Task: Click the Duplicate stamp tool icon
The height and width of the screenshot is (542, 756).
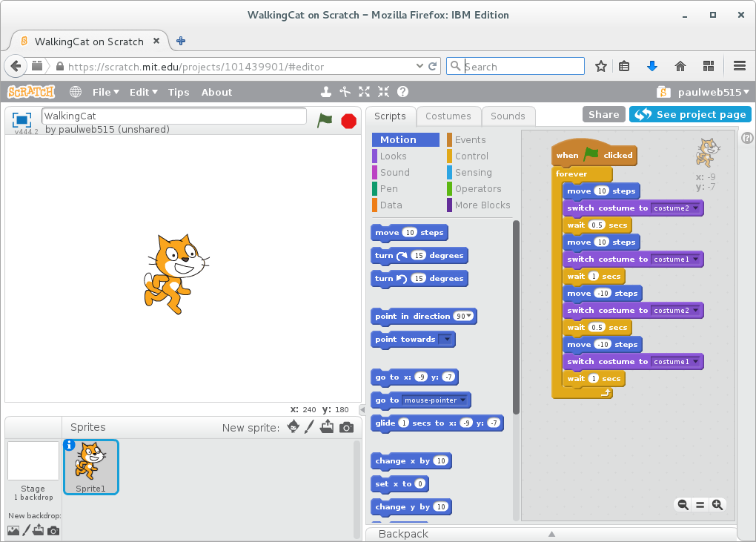Action: (325, 92)
